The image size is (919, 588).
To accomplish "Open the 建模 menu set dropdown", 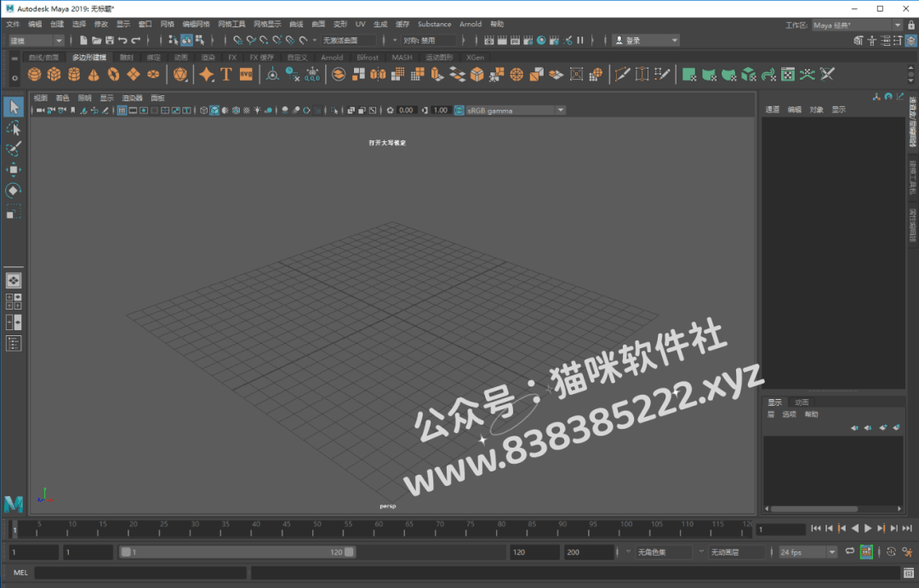I will click(36, 41).
